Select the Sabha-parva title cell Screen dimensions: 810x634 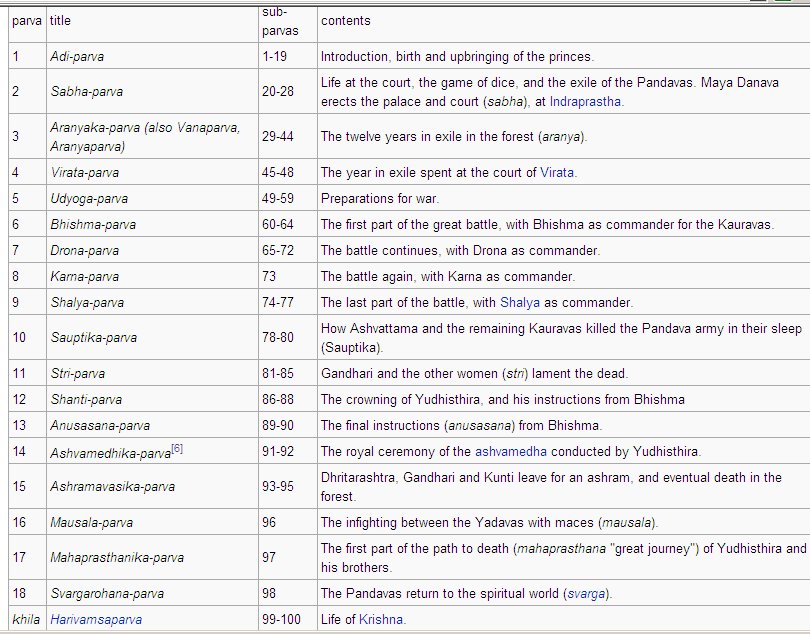152,91
